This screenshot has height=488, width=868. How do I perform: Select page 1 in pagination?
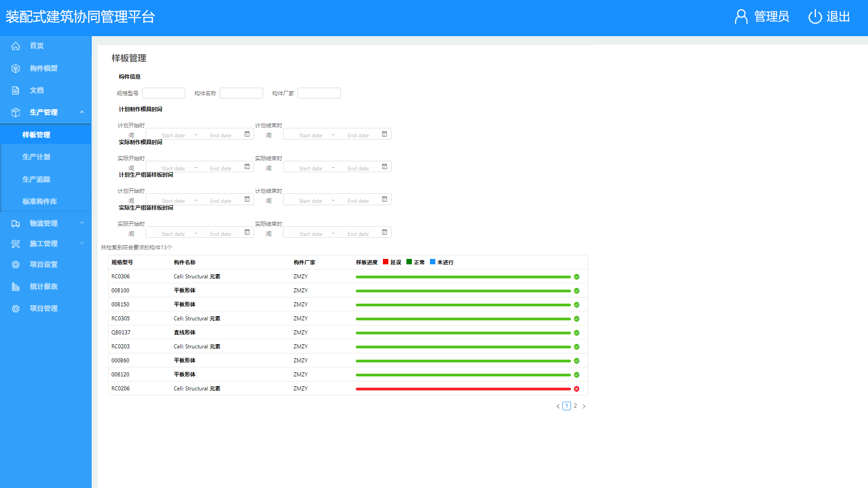pos(566,406)
